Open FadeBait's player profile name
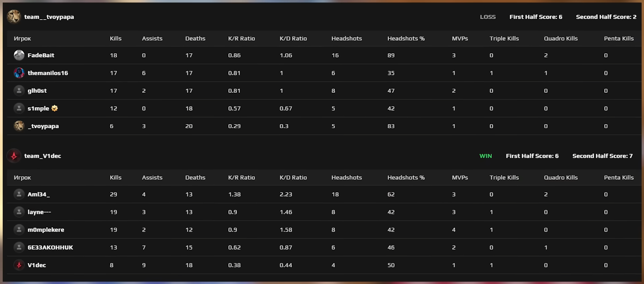644x284 pixels. coord(41,55)
